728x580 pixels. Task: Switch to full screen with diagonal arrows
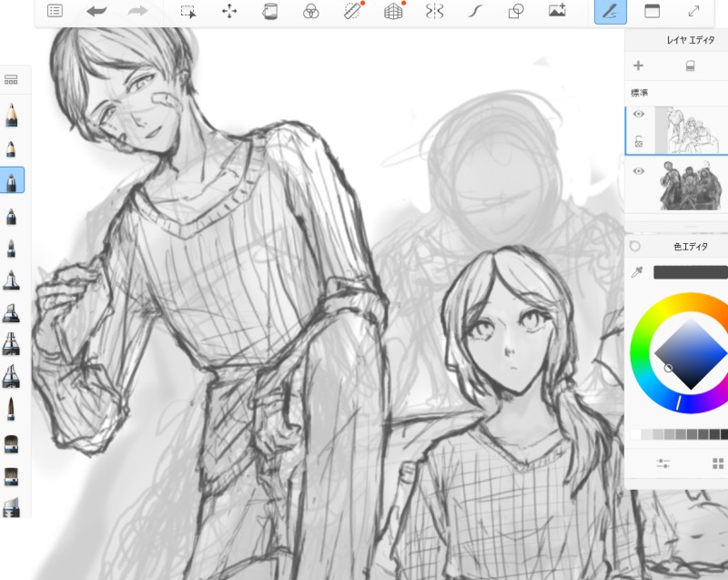693,11
